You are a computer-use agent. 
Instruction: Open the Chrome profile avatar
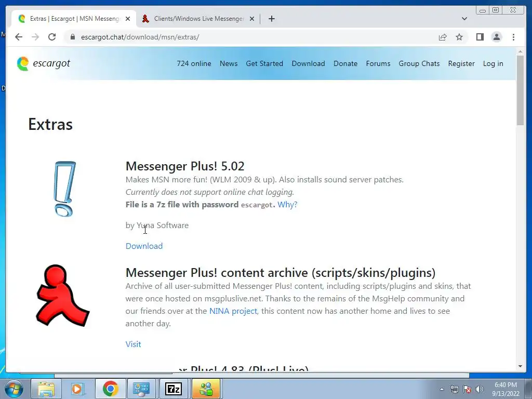[496, 37]
